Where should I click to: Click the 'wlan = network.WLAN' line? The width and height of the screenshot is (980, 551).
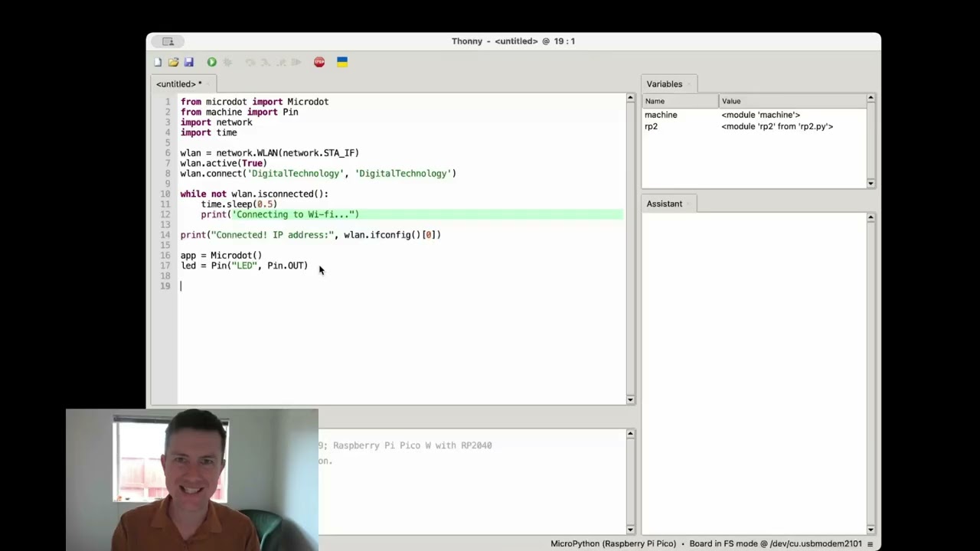pyautogui.click(x=269, y=153)
